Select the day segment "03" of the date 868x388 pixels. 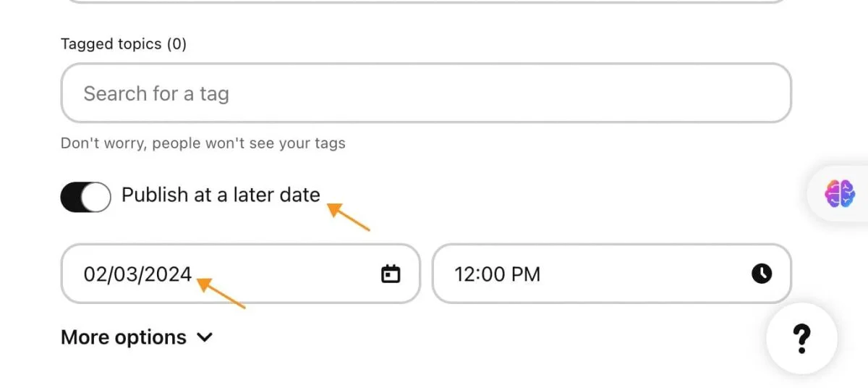pyautogui.click(x=127, y=274)
